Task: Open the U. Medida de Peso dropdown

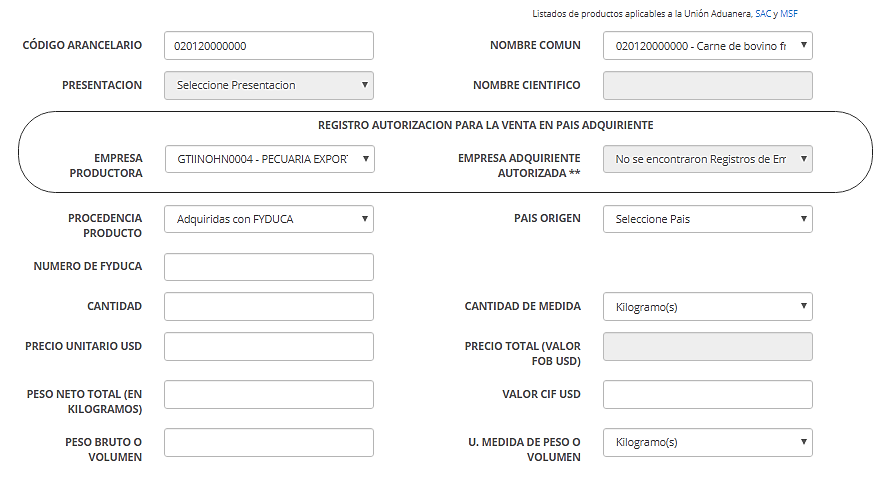Action: 708,443
